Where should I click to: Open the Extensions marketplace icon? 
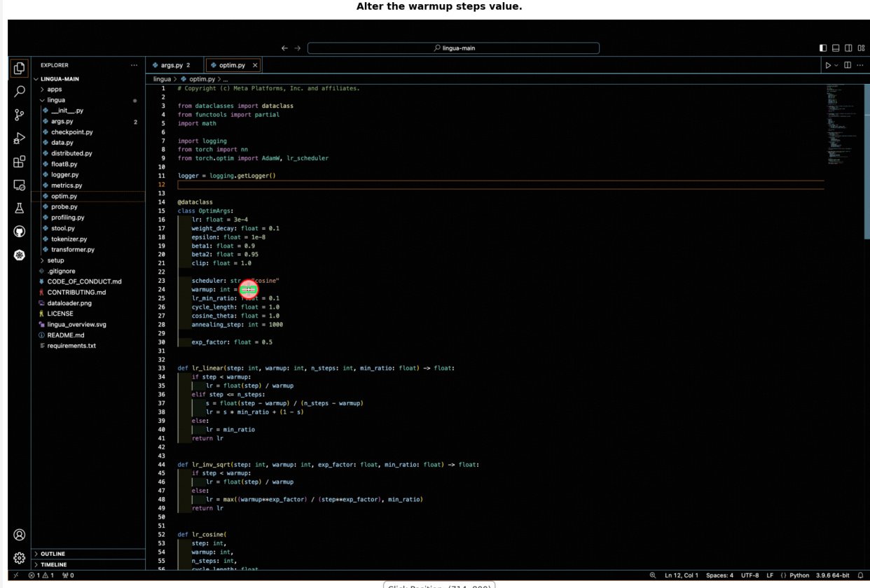click(20, 162)
